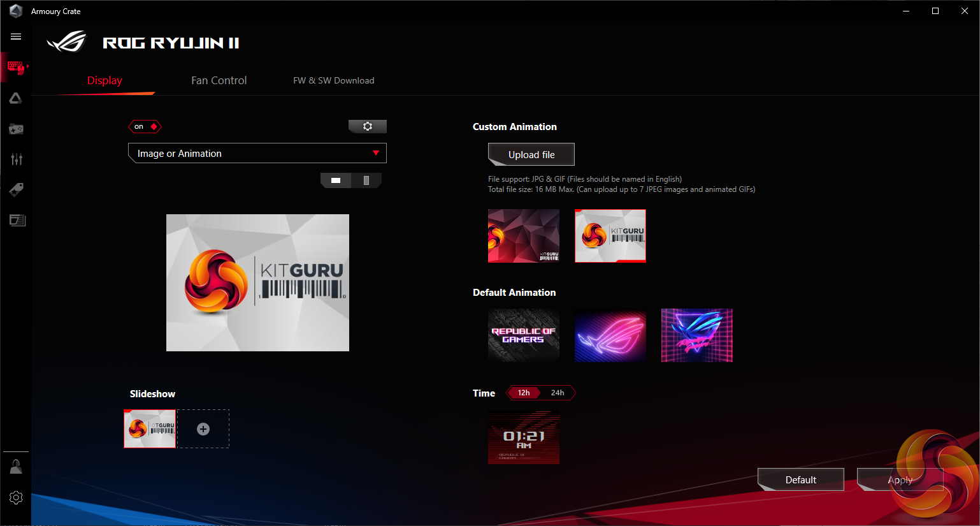
Task: Select horizontal screen orientation
Action: point(336,180)
